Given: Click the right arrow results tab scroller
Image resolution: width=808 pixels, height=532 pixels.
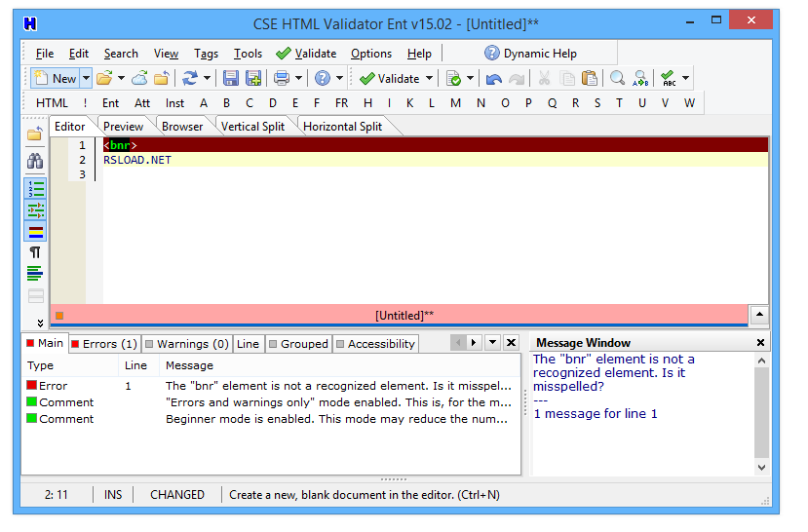Looking at the screenshot, I should coord(474,342).
